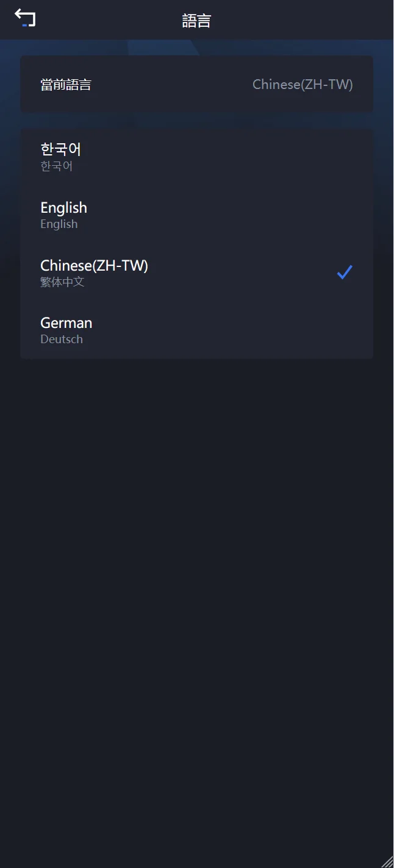Tap the Deutsch subtitle text
Image resolution: width=394 pixels, height=868 pixels.
point(62,340)
